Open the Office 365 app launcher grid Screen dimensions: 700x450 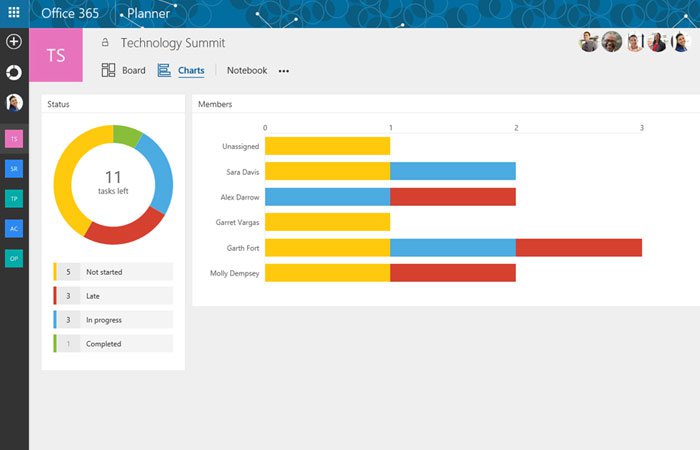tap(14, 12)
